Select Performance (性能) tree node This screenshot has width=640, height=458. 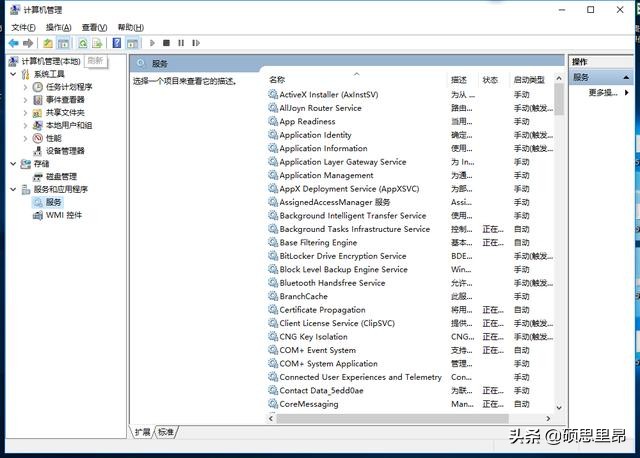53,138
